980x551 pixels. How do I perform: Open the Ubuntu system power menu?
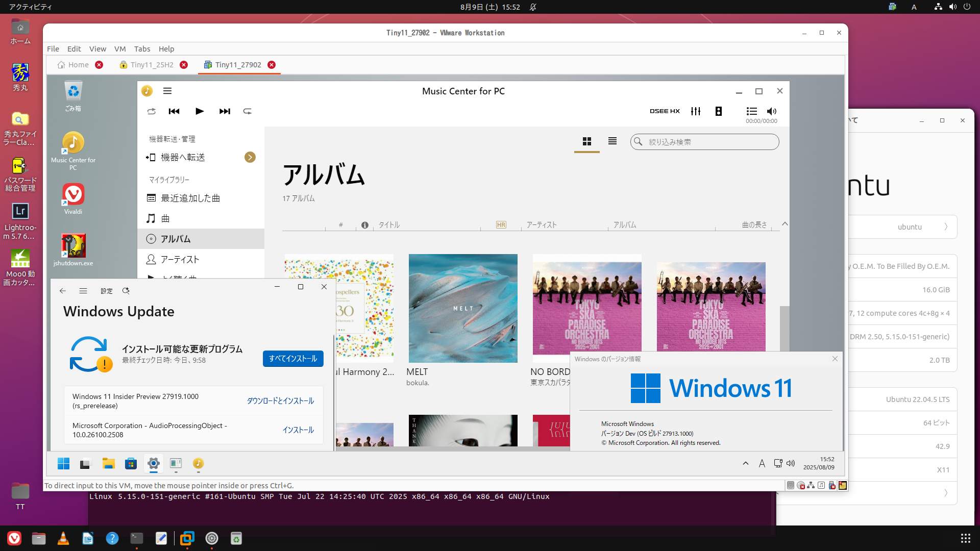967,7
